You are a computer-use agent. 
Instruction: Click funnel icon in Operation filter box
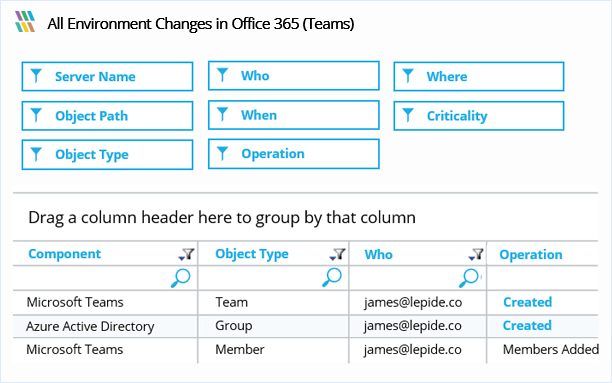[222, 153]
